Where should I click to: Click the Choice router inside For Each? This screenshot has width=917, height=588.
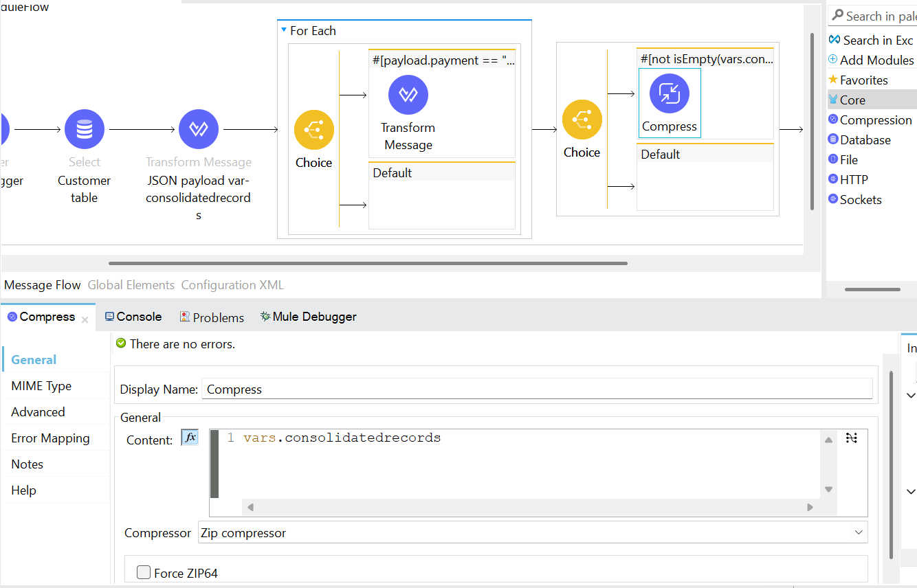click(x=314, y=130)
